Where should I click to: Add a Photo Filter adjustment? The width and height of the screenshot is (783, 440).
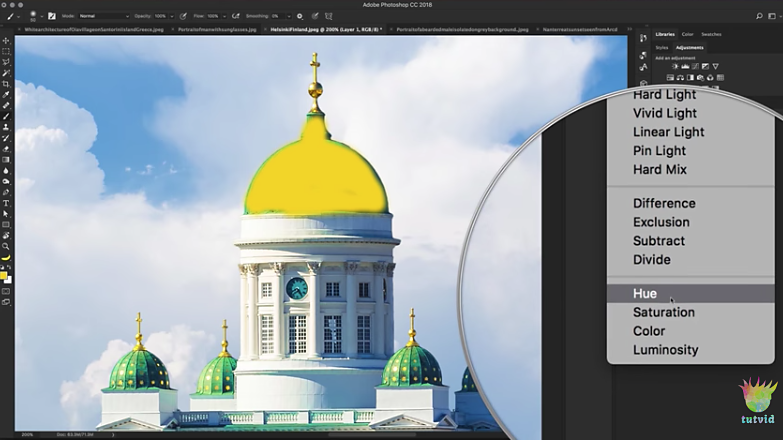coord(700,77)
